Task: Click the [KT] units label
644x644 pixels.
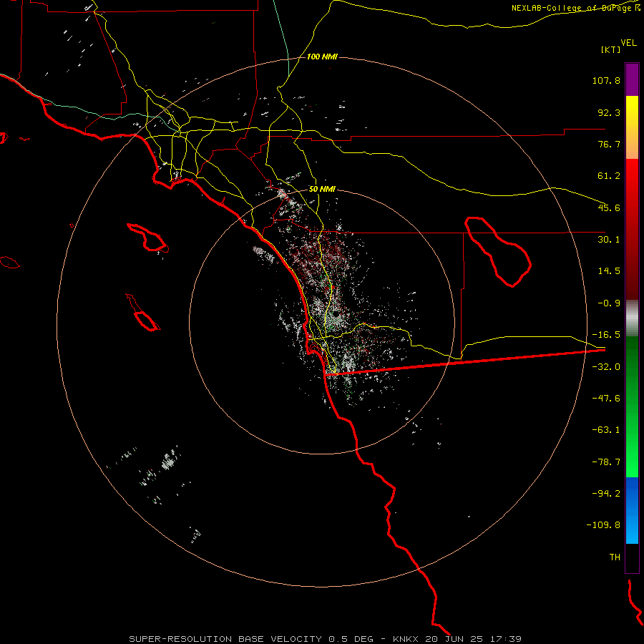Action: pos(611,49)
